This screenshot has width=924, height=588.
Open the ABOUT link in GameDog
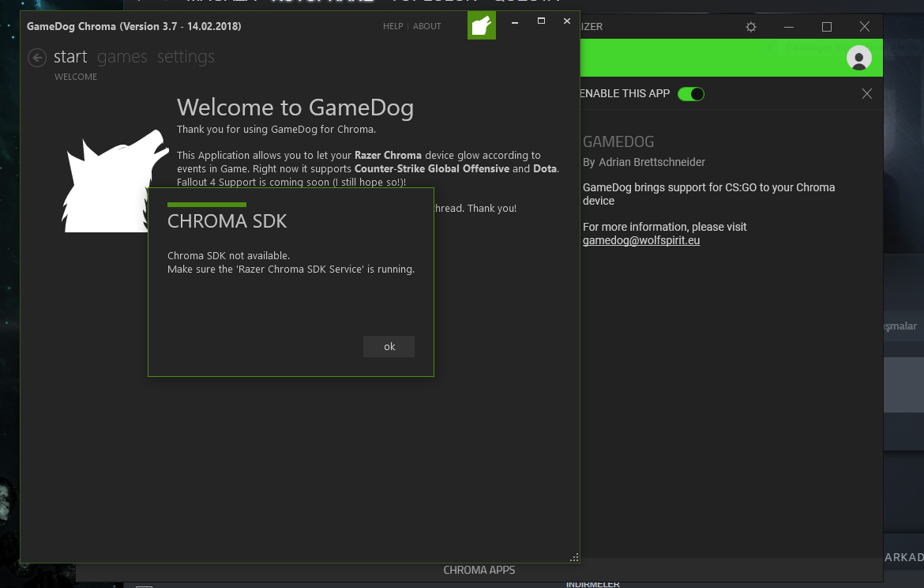[x=426, y=26]
